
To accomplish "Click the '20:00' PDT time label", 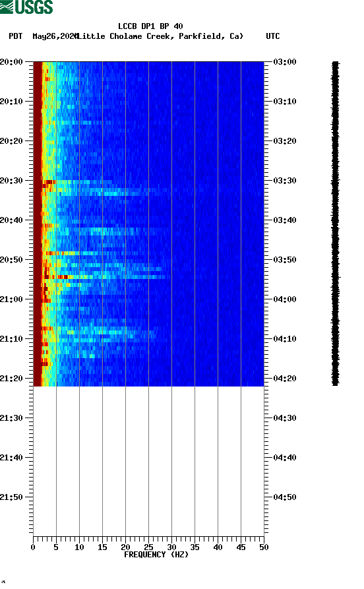I will [x=11, y=61].
